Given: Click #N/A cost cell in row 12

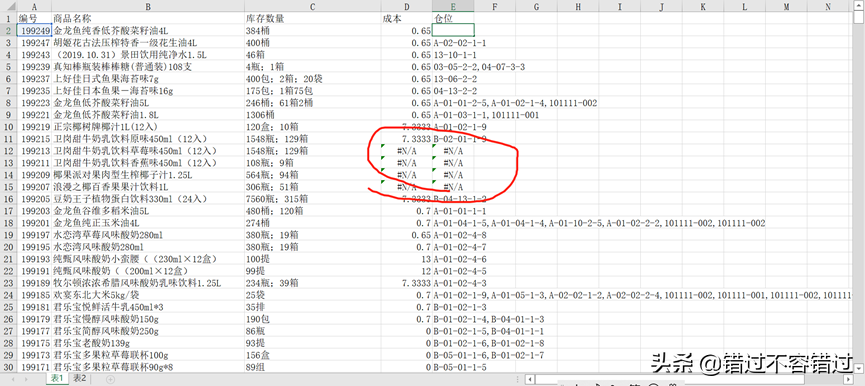Looking at the screenshot, I should tap(407, 151).
